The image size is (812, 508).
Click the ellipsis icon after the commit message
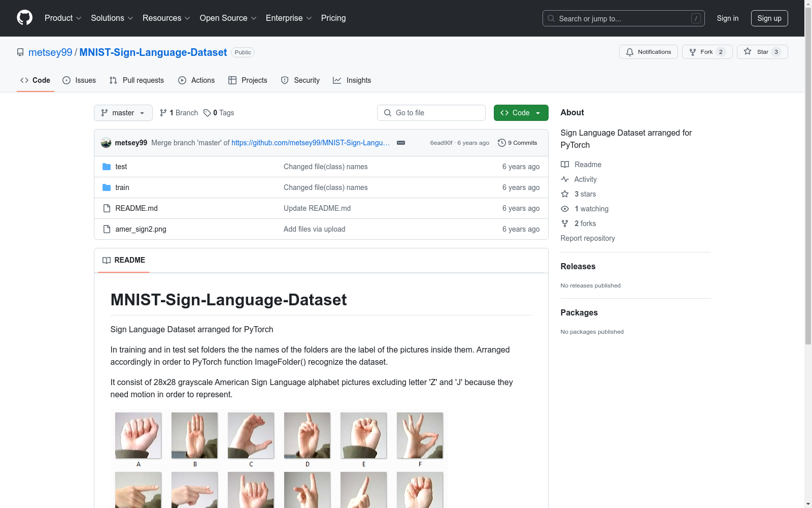tap(400, 143)
